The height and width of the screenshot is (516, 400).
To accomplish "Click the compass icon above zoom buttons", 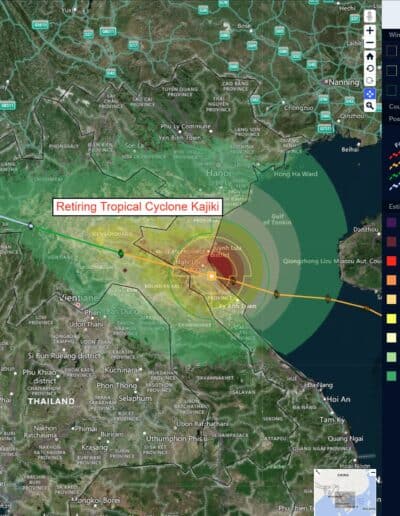I will click(370, 16).
